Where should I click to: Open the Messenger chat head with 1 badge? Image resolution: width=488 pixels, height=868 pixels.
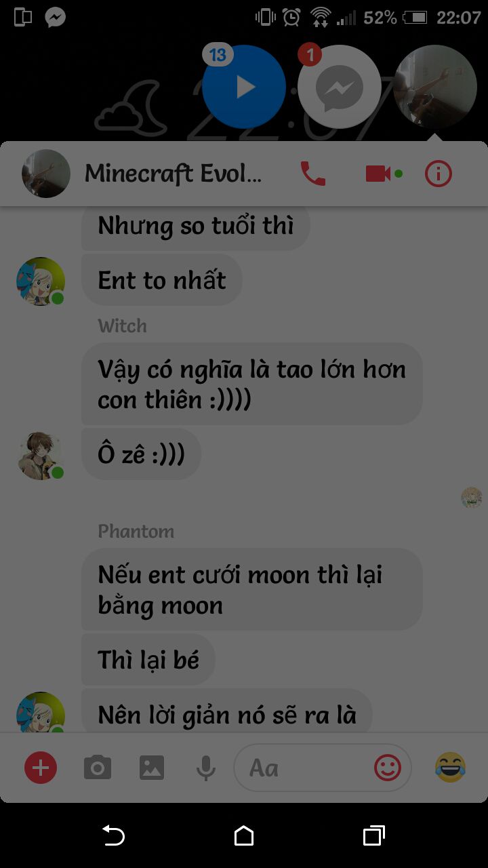pos(340,87)
